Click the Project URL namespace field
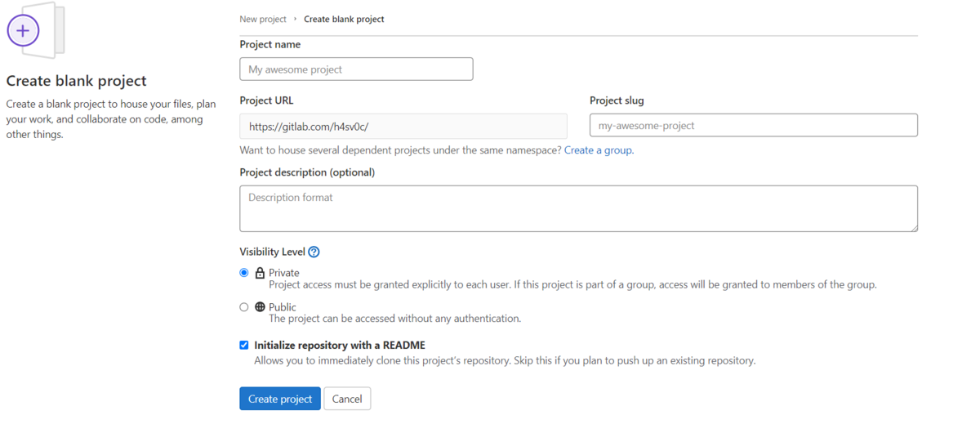 pos(403,127)
